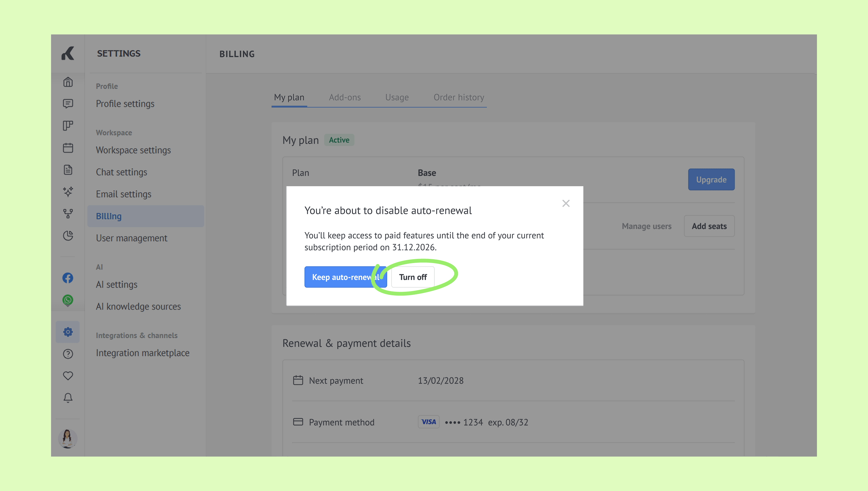Click the Active status badge
The height and width of the screenshot is (491, 868).
coord(339,140)
